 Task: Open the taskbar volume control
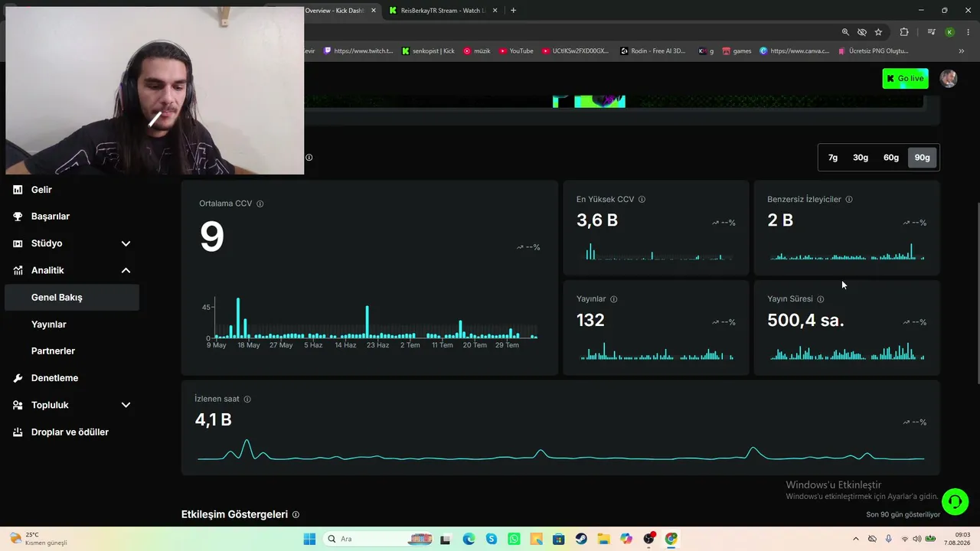tap(917, 539)
